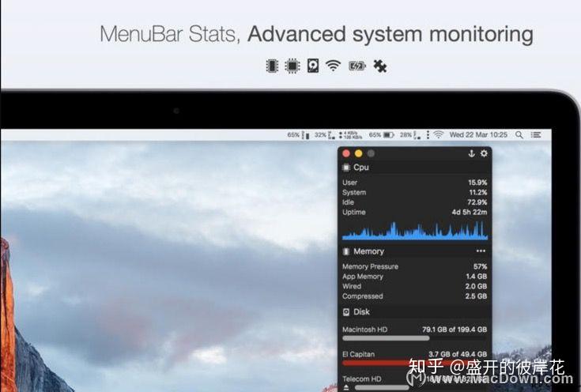Click the vertical three-dot menu bar item
The image size is (581, 392).
click(x=428, y=135)
